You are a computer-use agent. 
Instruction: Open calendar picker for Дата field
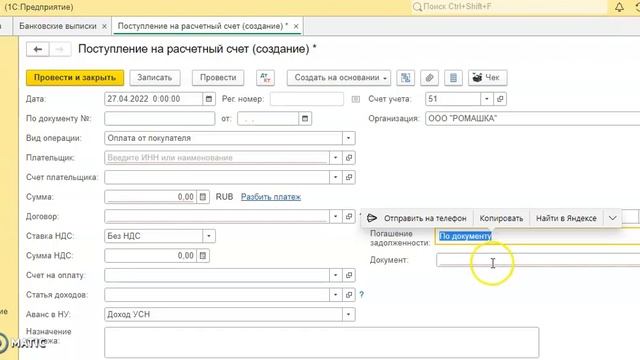click(x=209, y=99)
